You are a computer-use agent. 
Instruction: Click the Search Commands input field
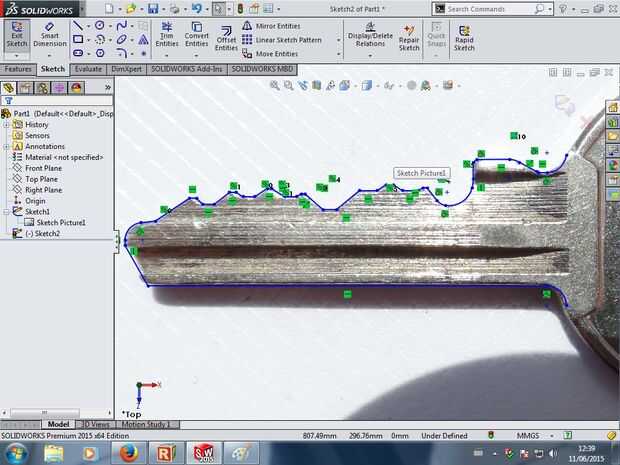(x=490, y=9)
